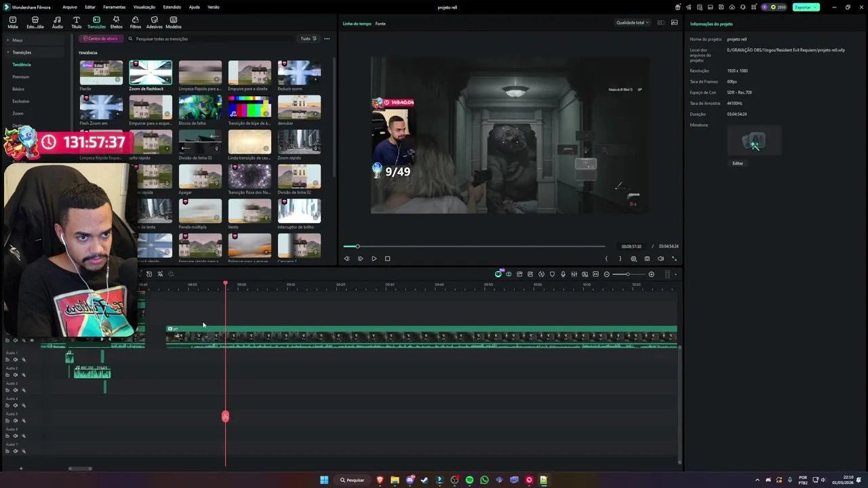Click the preview progress slider
This screenshot has height=488, width=868.
[473, 246]
